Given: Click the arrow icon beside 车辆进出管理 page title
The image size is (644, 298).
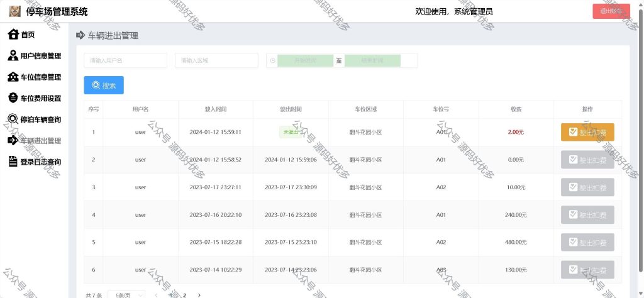Looking at the screenshot, I should 80,35.
